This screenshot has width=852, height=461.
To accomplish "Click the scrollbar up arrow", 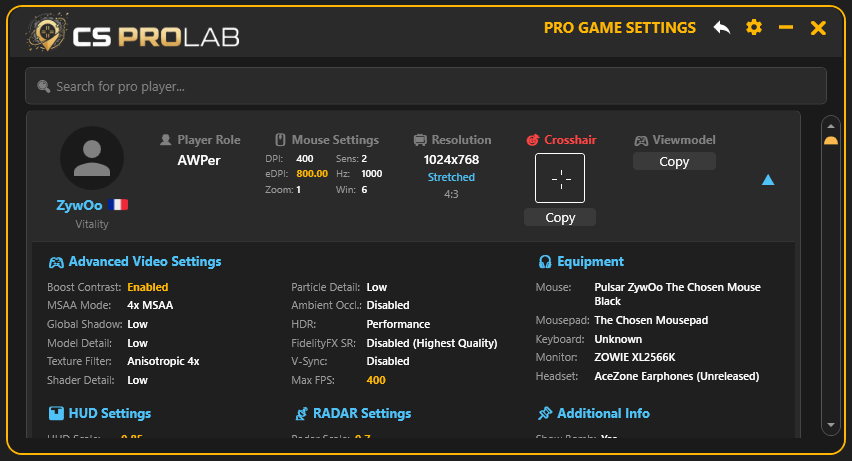I will 830,126.
